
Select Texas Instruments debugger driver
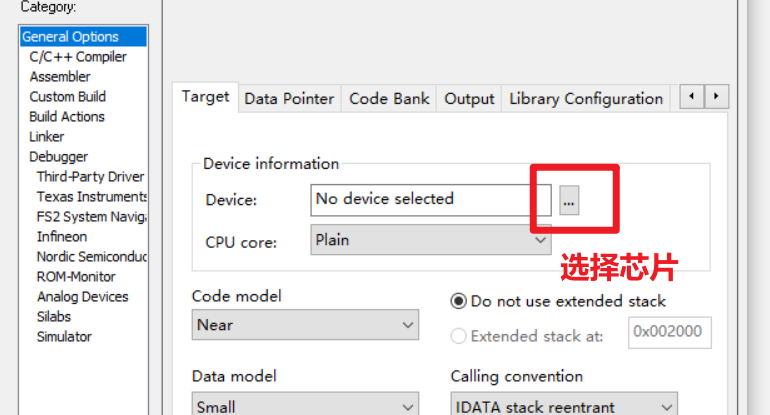coord(91,196)
